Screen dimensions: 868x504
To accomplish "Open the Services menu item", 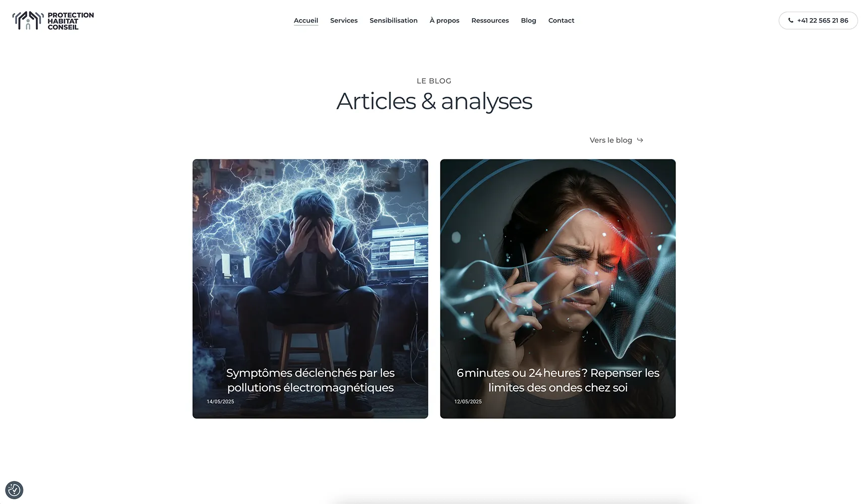I will [344, 21].
